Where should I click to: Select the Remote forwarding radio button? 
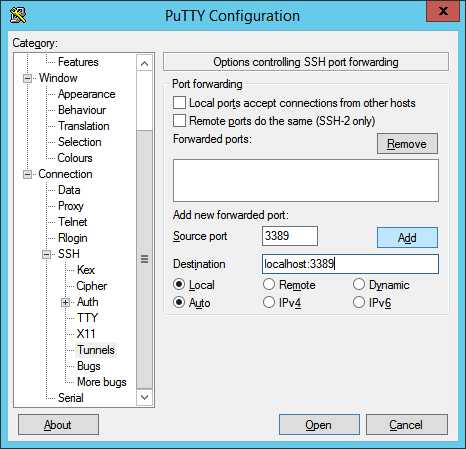coord(269,284)
